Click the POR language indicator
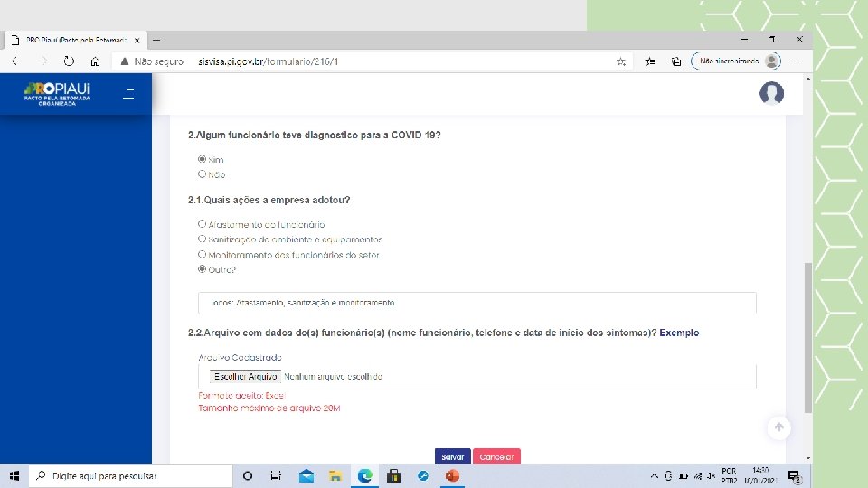This screenshot has width=868, height=488. (x=729, y=476)
